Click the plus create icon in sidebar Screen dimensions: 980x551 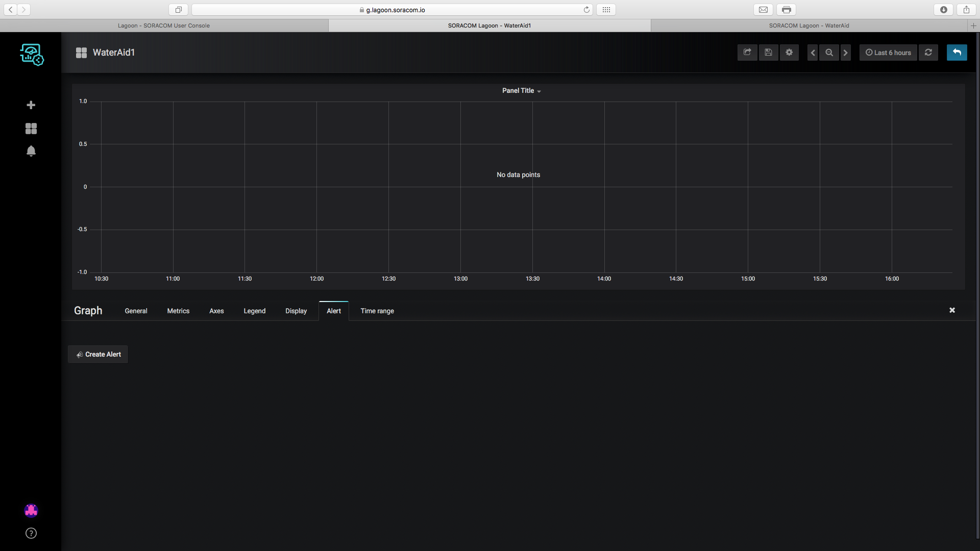point(31,105)
